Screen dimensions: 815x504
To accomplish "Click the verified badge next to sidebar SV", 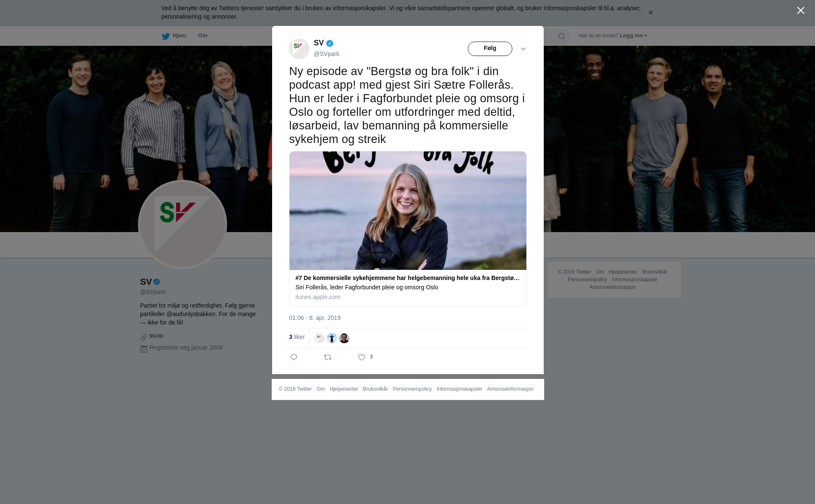I will tap(157, 282).
